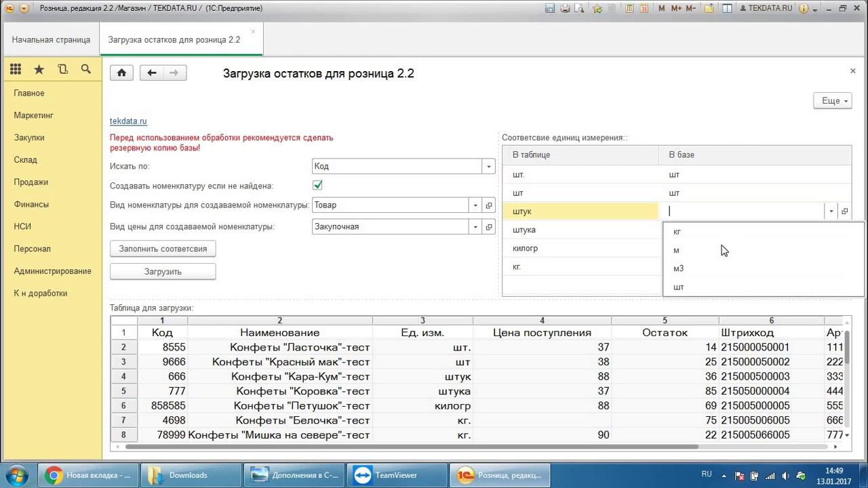Viewport: 868px width, 488px height.
Task: Open the Главное section
Action: pyautogui.click(x=29, y=93)
